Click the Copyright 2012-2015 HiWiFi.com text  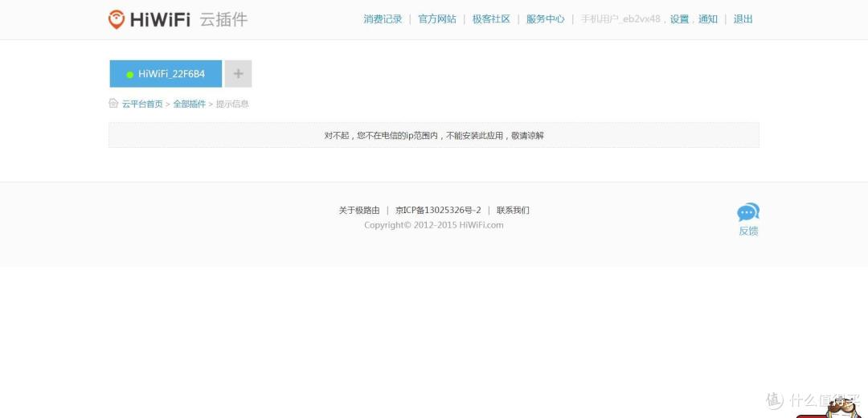pos(434,225)
